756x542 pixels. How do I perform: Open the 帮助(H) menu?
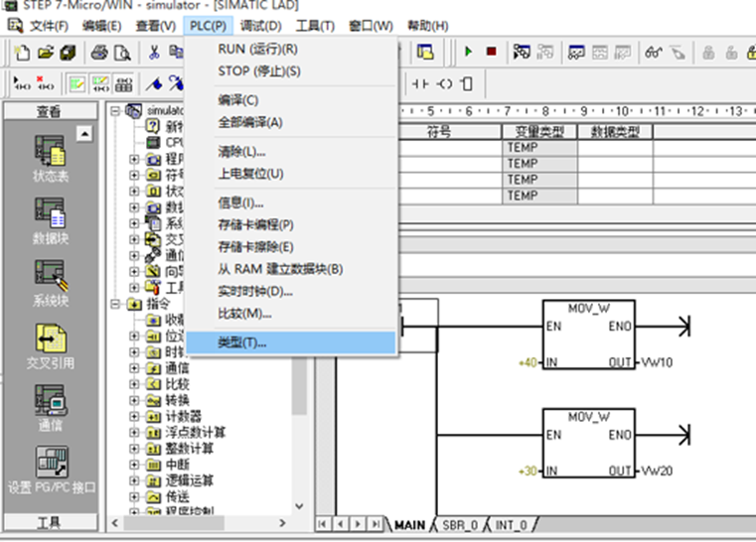pyautogui.click(x=427, y=26)
